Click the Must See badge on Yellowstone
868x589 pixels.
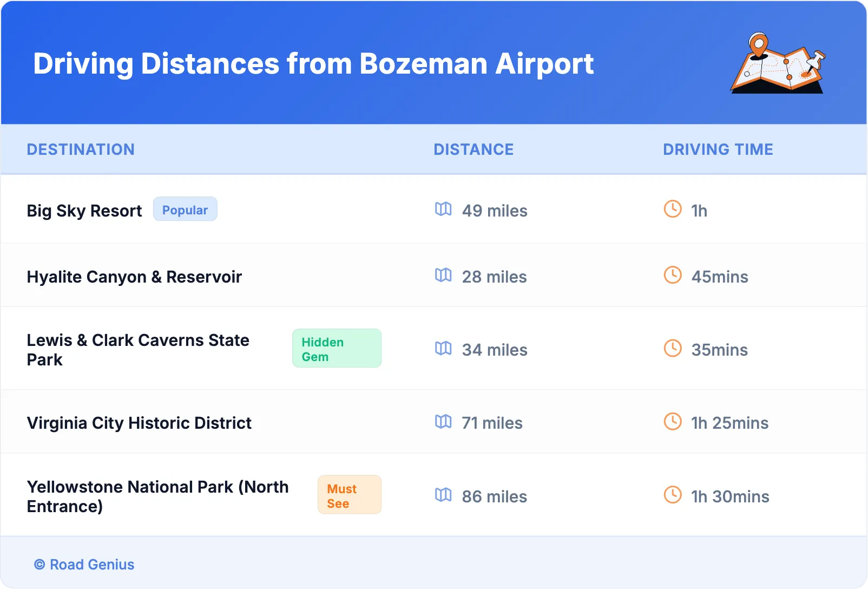point(350,495)
